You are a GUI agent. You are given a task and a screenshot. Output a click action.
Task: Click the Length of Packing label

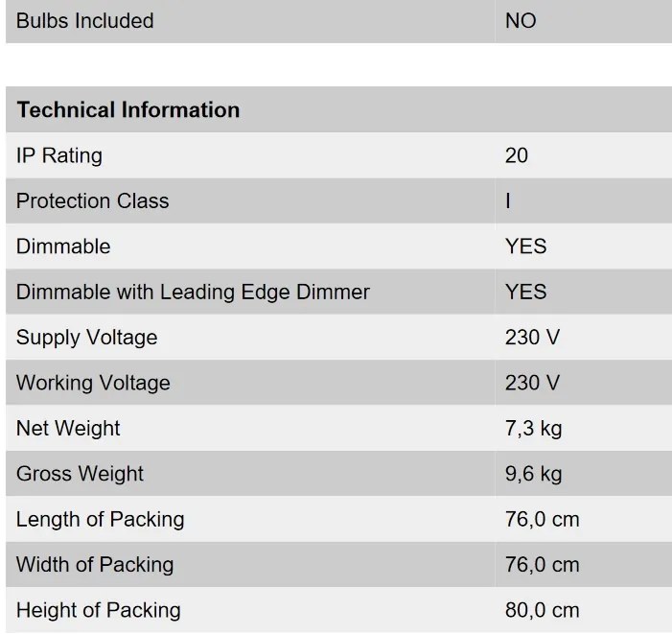click(101, 520)
